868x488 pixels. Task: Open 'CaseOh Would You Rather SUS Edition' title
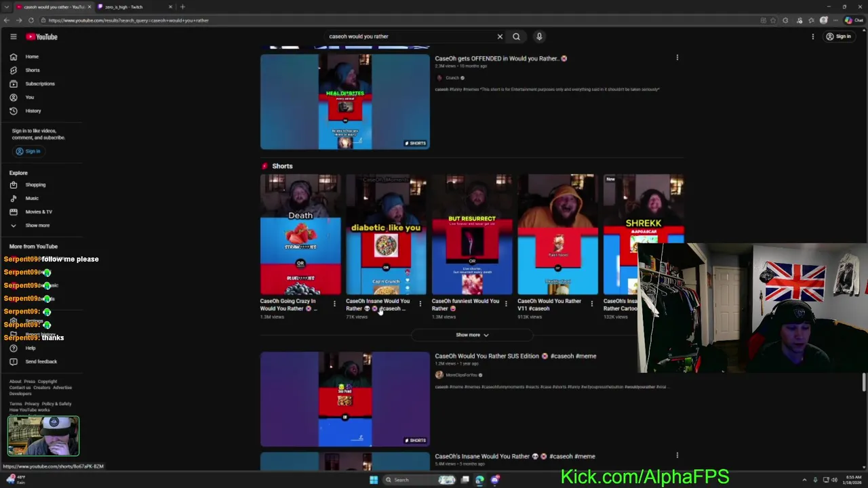(x=515, y=356)
